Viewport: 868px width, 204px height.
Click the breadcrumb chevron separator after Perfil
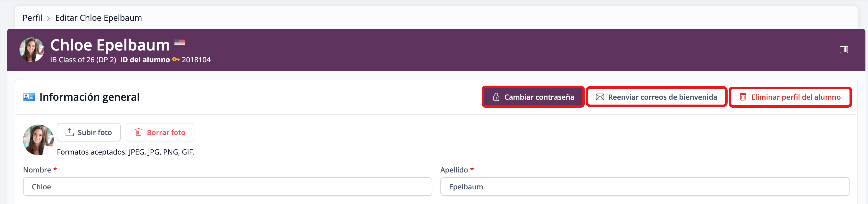[x=48, y=18]
